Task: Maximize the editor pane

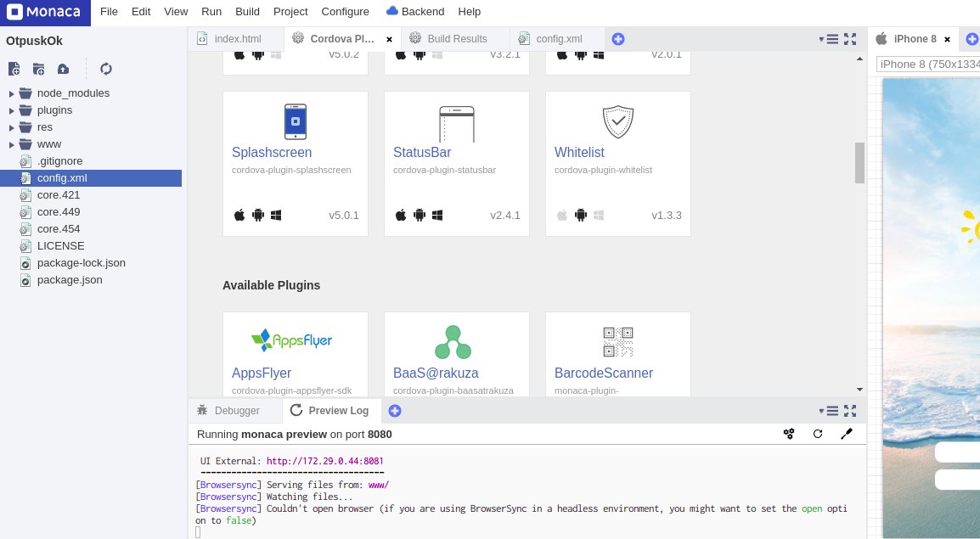Action: coord(850,39)
